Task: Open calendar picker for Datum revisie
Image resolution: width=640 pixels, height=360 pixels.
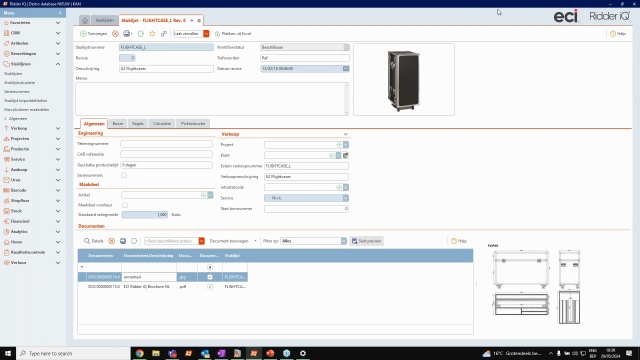Action: pos(346,69)
